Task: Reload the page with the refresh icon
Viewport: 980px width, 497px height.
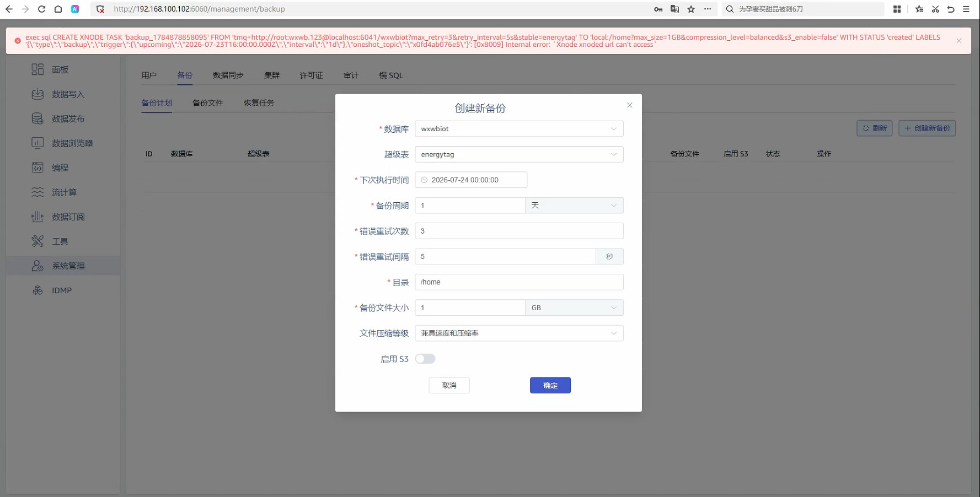Action: coord(42,9)
